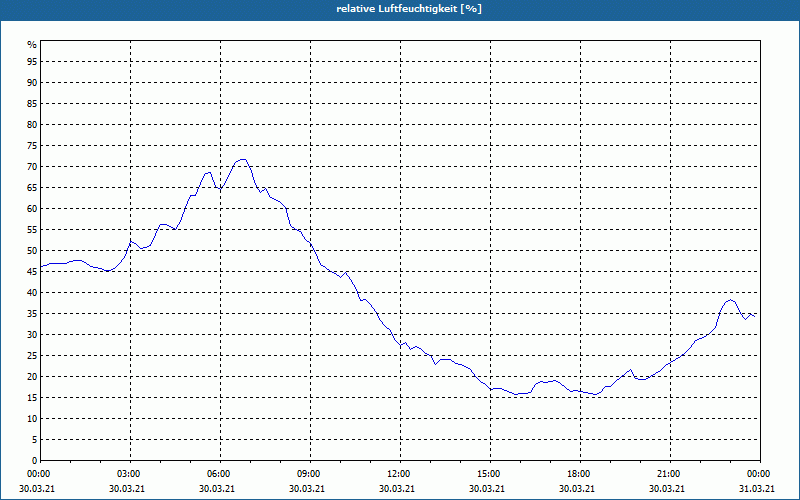800x500 pixels.
Task: Pick the 70 y-axis tick label
Action: pyautogui.click(x=32, y=167)
